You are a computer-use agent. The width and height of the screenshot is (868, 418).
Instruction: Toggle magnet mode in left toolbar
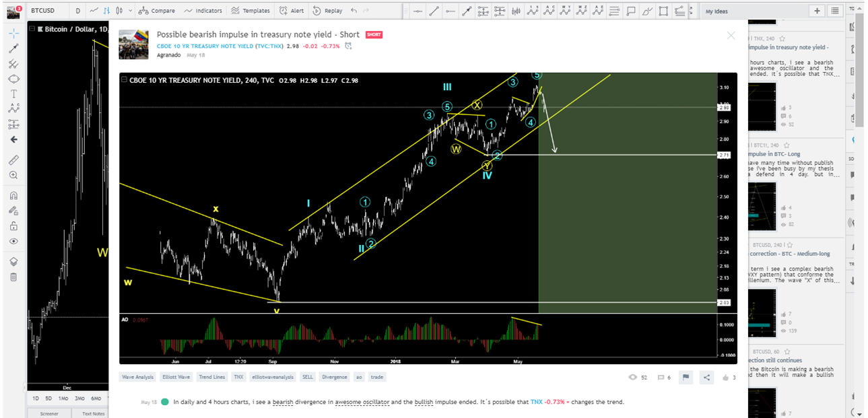pyautogui.click(x=13, y=196)
